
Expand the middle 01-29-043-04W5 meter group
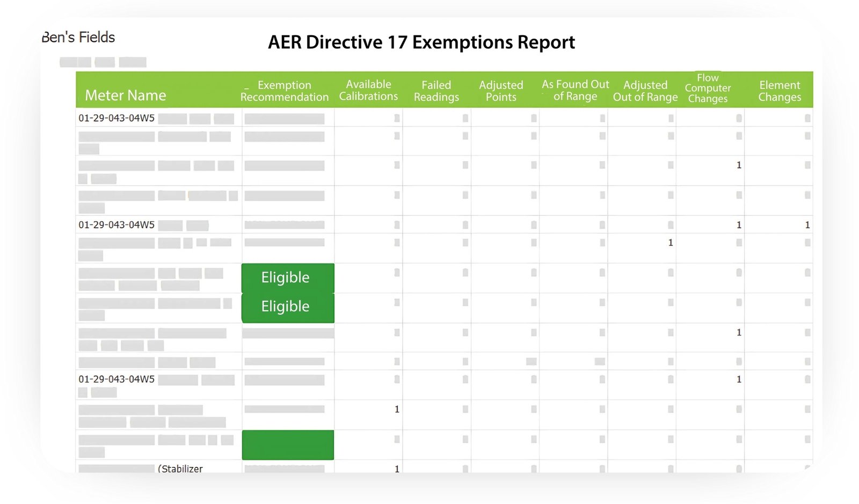pos(115,225)
